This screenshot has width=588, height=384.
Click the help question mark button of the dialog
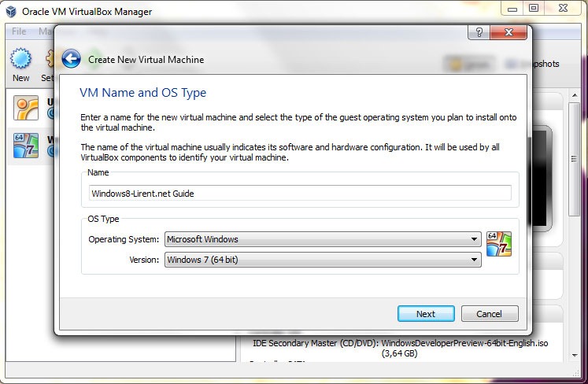(479, 32)
